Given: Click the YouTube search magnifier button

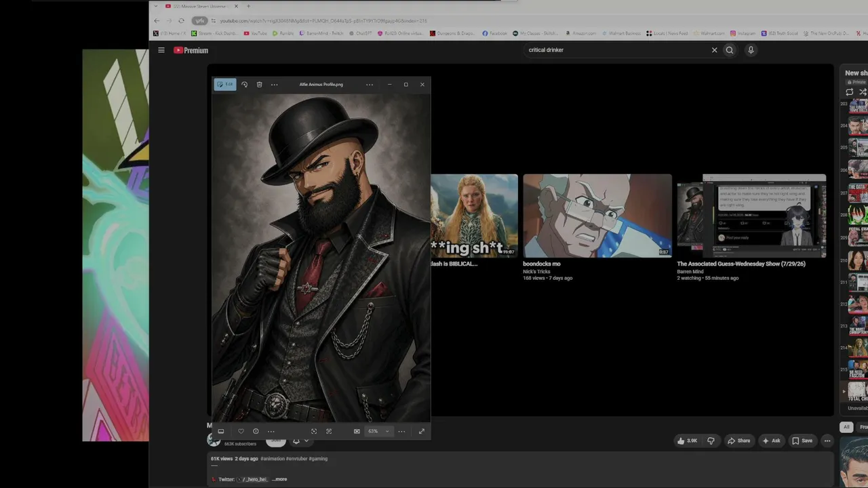Looking at the screenshot, I should point(730,50).
